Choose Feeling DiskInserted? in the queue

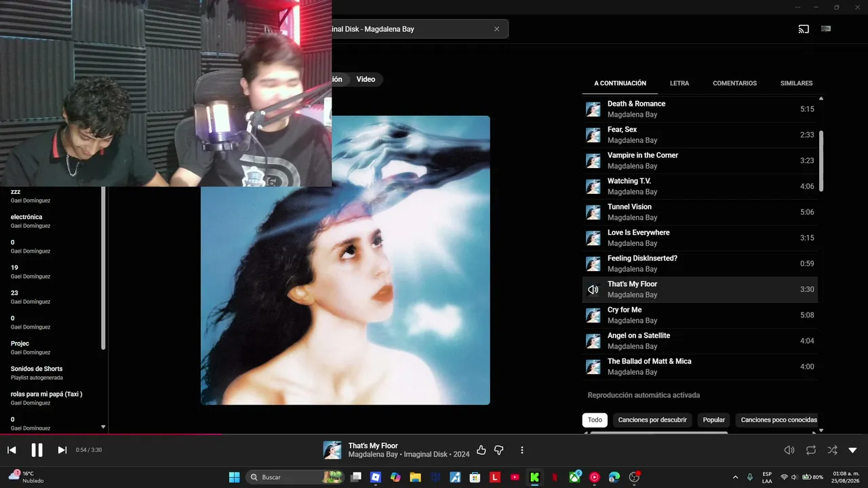(700, 264)
